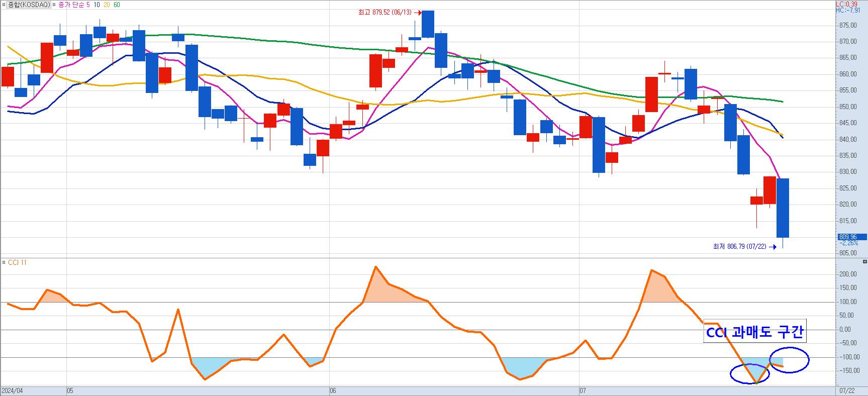Click the 840.00 price axis label
The height and width of the screenshot is (396, 868).
(848, 140)
